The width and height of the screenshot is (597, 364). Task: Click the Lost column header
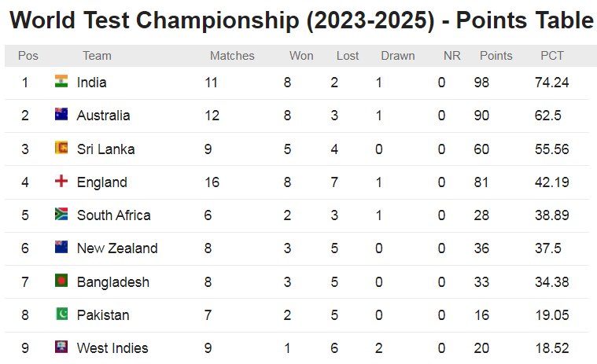tap(347, 56)
